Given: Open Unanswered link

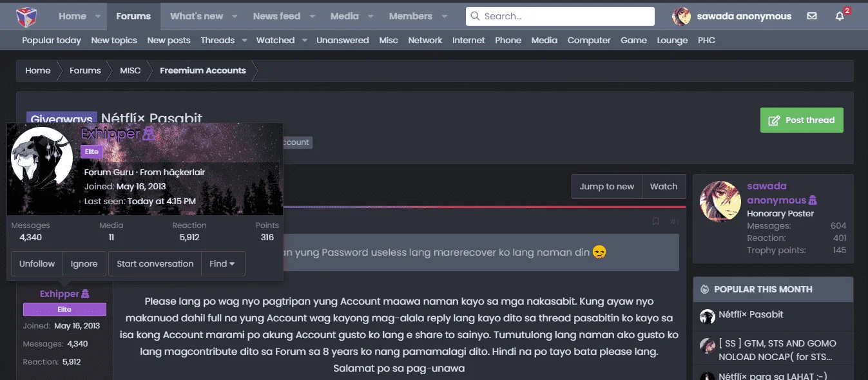Looking at the screenshot, I should click(x=343, y=40).
